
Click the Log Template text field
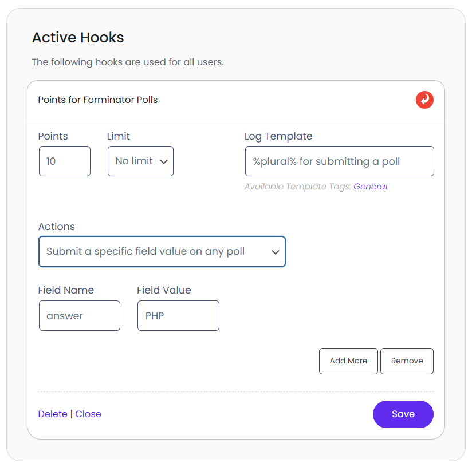click(x=339, y=161)
